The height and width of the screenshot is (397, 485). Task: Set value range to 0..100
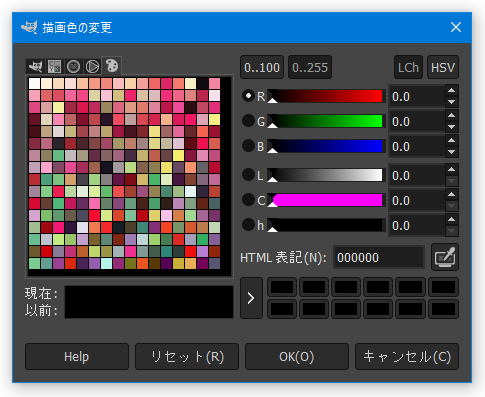262,67
